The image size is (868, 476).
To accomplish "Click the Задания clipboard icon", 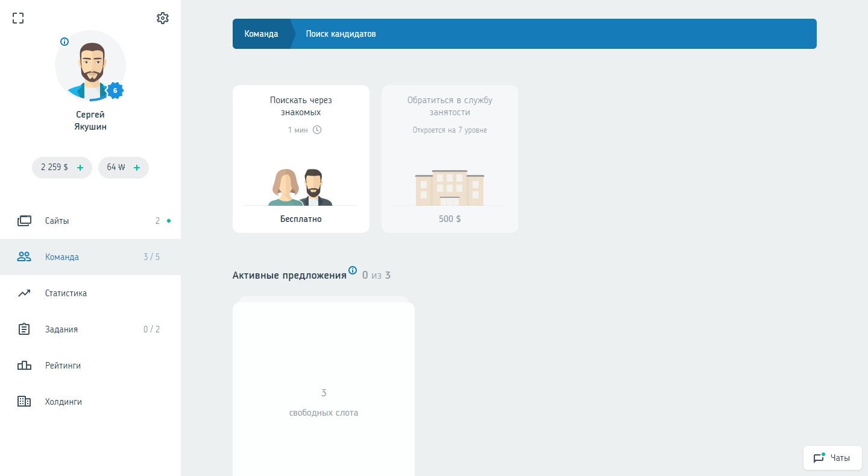I will click(x=24, y=329).
